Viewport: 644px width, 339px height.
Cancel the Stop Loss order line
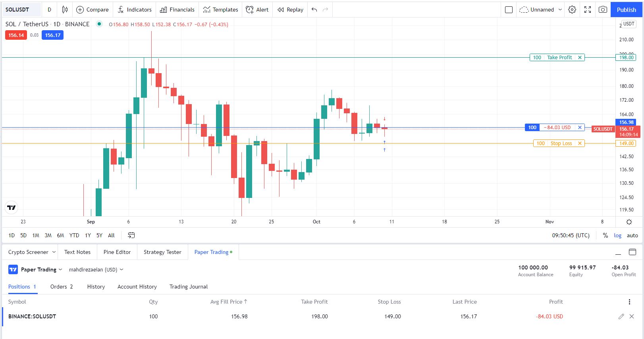[x=580, y=143]
